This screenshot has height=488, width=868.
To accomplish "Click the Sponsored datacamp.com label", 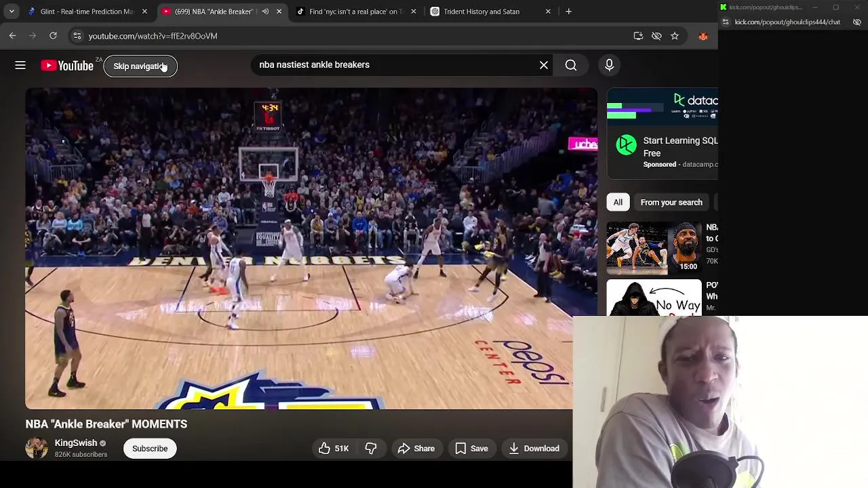I will coord(680,165).
